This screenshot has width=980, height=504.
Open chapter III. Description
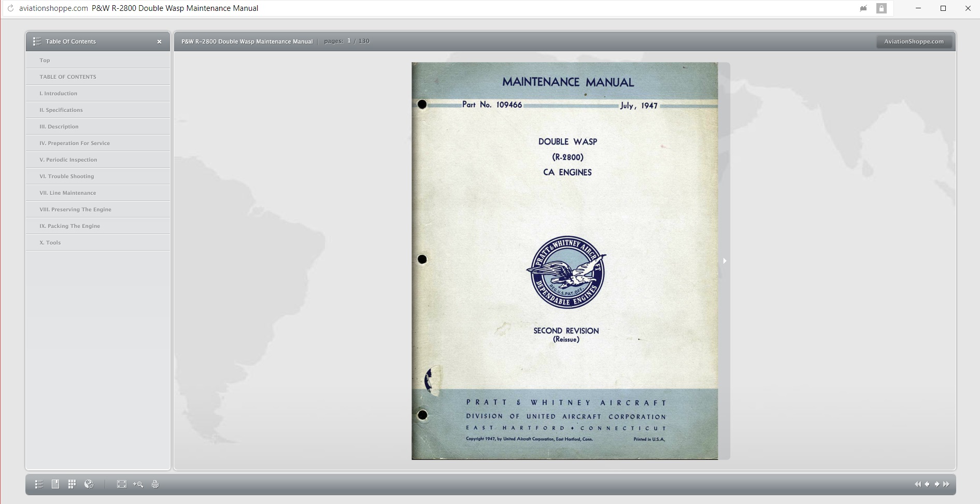98,126
